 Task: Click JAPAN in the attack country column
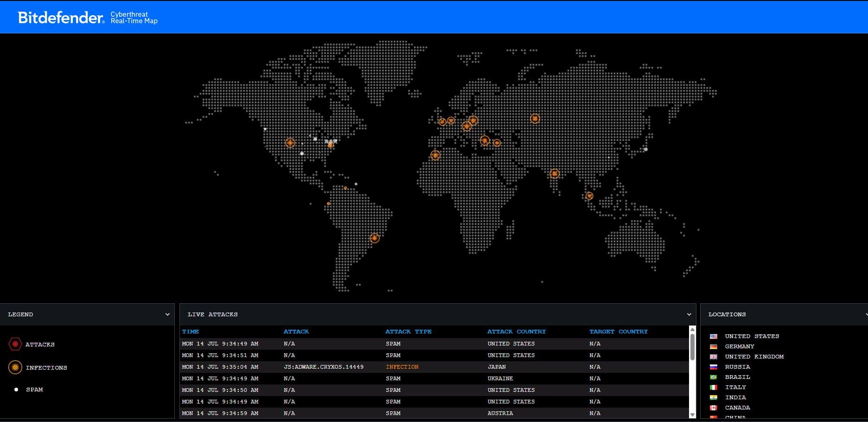pos(497,367)
